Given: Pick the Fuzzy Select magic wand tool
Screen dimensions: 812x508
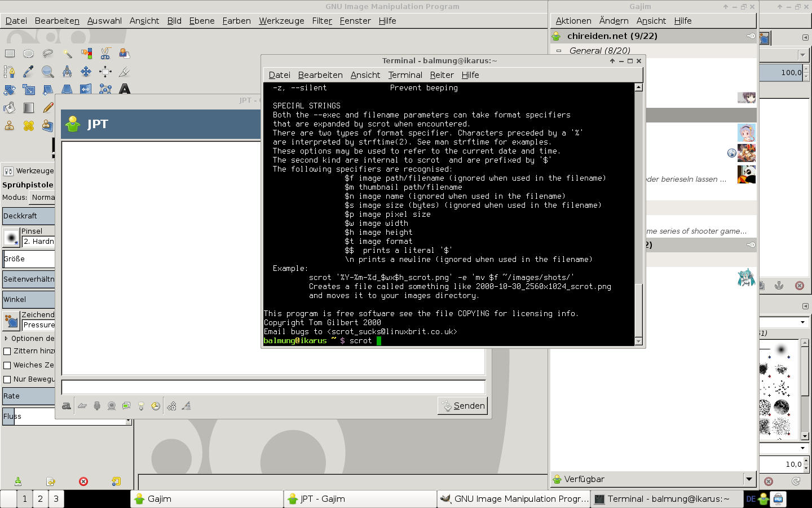Looking at the screenshot, I should (x=67, y=54).
